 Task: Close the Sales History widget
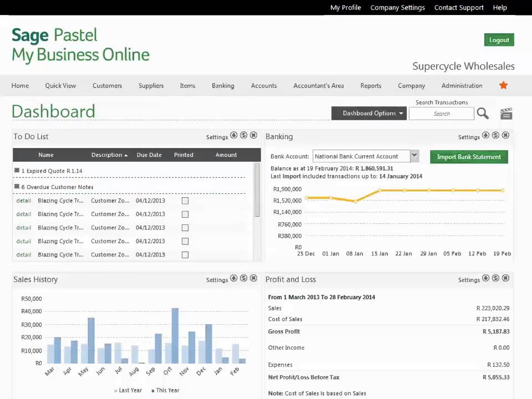pos(253,278)
